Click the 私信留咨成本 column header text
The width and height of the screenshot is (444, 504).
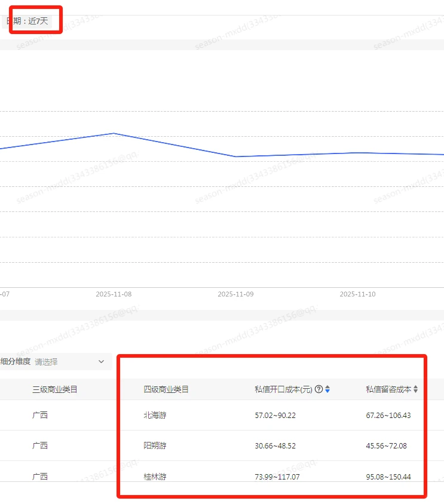click(388, 389)
